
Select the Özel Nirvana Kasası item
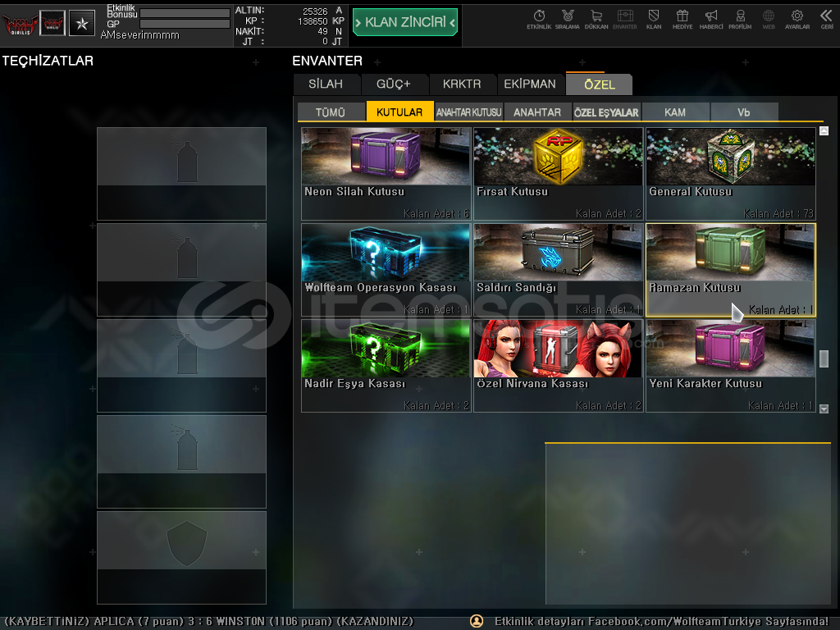click(x=558, y=365)
